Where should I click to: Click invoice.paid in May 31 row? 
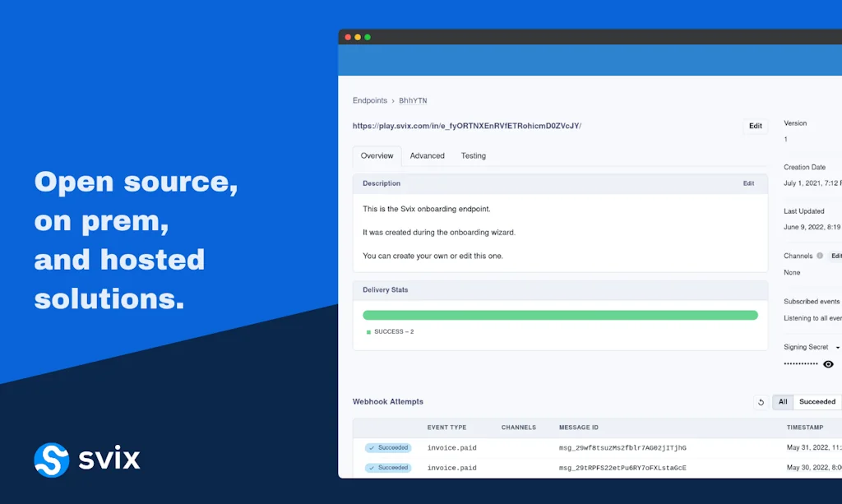point(451,447)
